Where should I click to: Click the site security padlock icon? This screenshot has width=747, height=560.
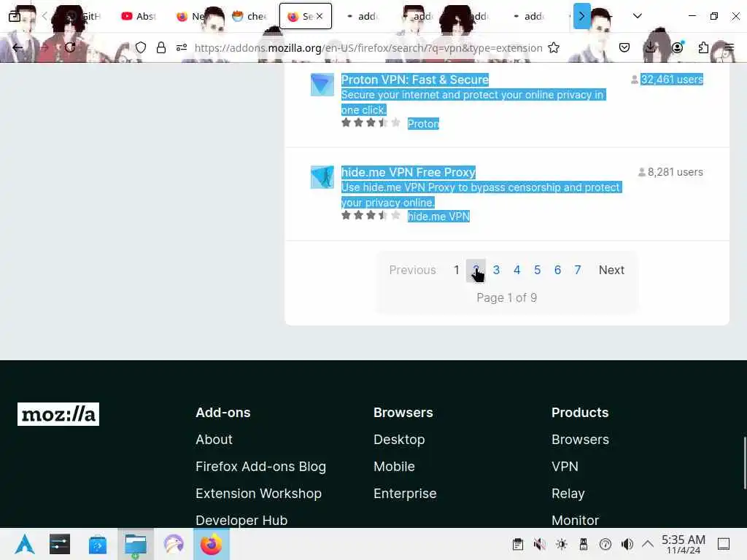(x=161, y=47)
